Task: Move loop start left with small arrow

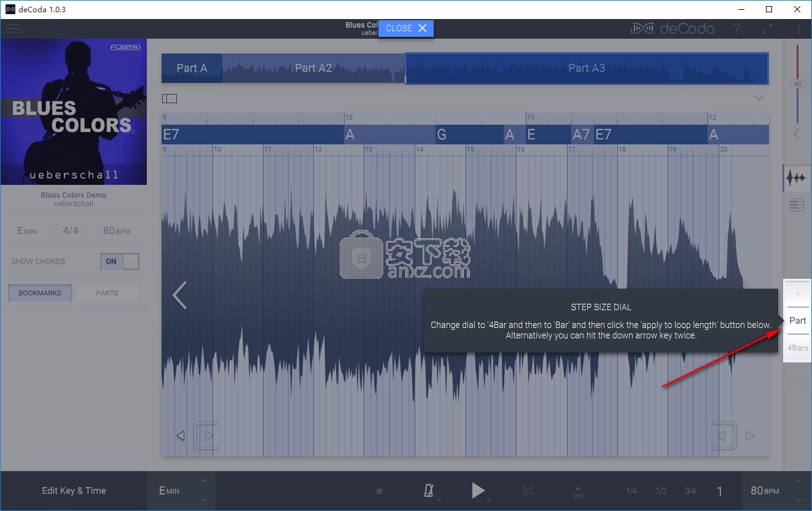Action: click(181, 436)
